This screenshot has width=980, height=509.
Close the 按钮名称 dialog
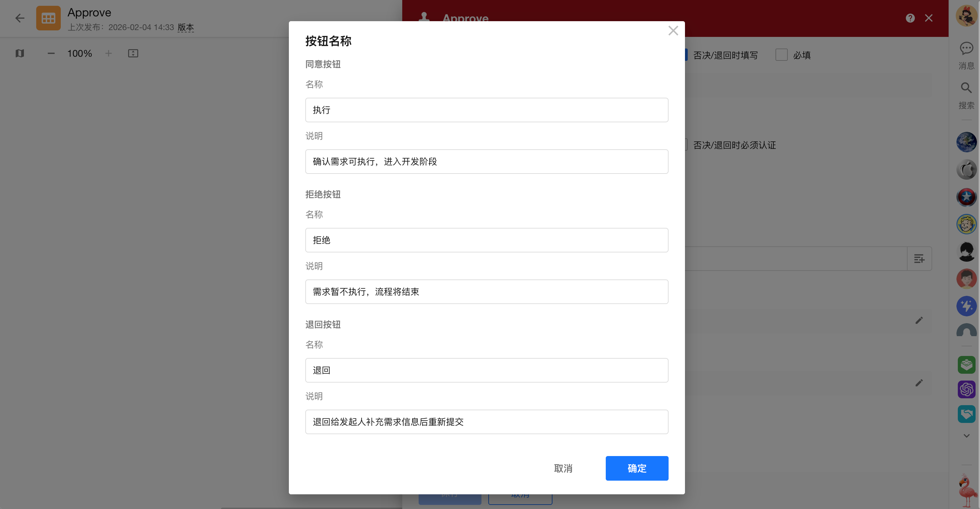point(673,30)
